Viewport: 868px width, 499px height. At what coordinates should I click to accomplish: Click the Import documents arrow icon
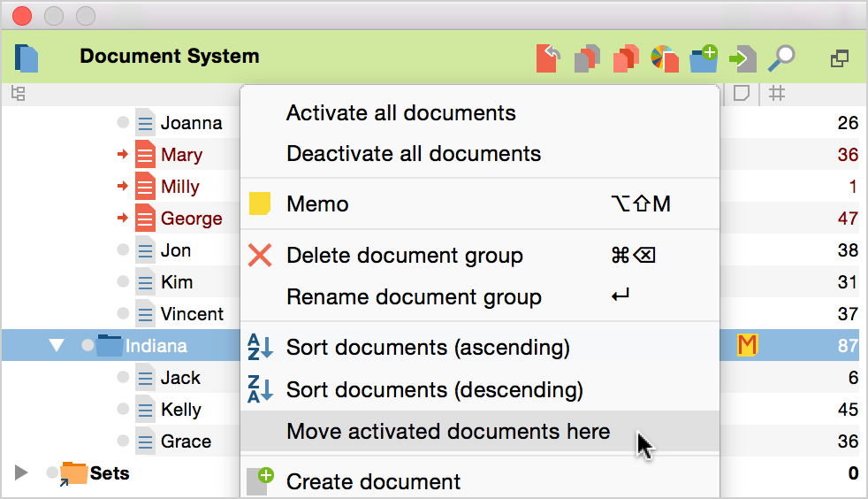click(742, 58)
